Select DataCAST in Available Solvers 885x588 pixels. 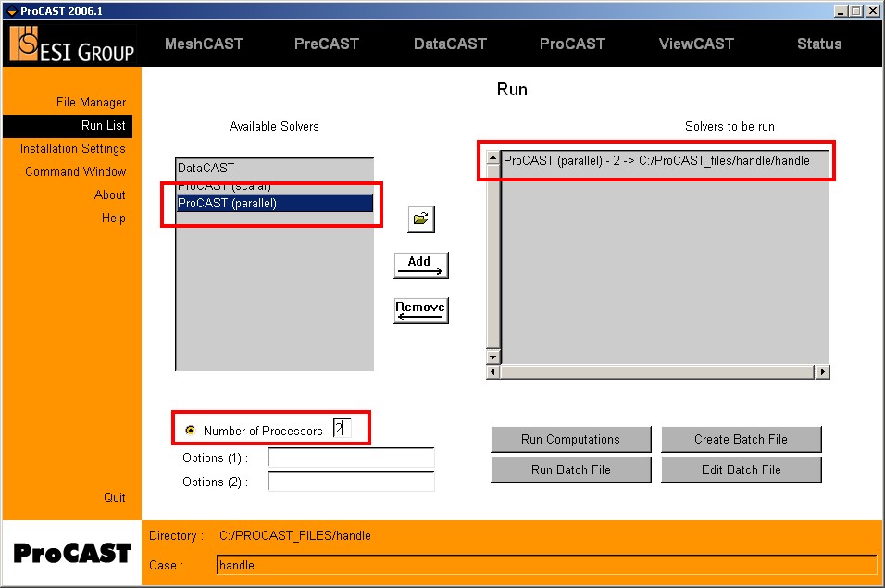[x=274, y=168]
